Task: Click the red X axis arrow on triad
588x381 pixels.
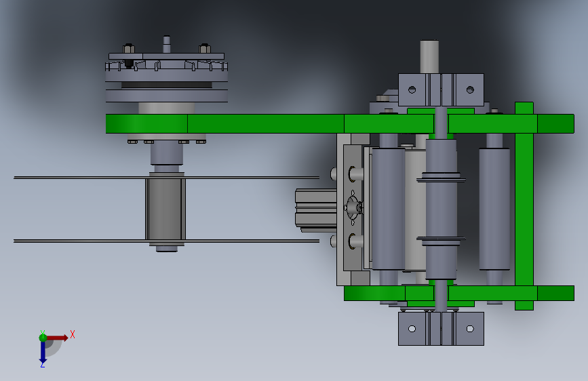Action: click(57, 338)
